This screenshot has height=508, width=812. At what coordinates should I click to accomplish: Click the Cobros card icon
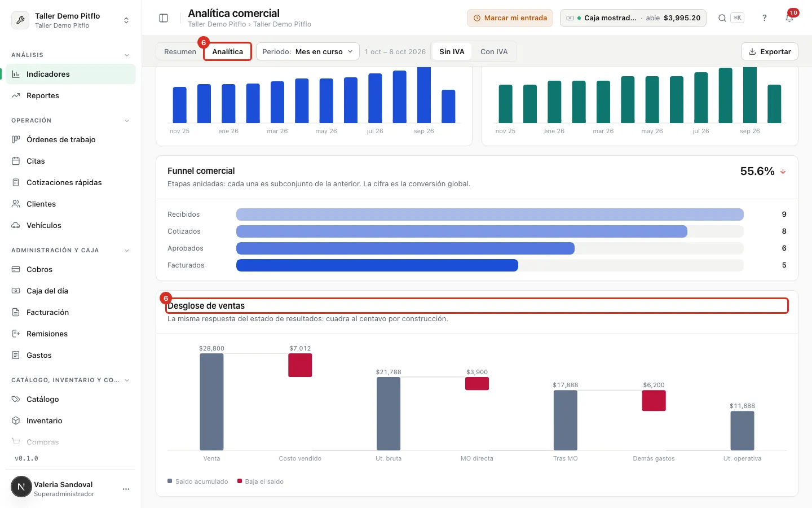pos(16,269)
